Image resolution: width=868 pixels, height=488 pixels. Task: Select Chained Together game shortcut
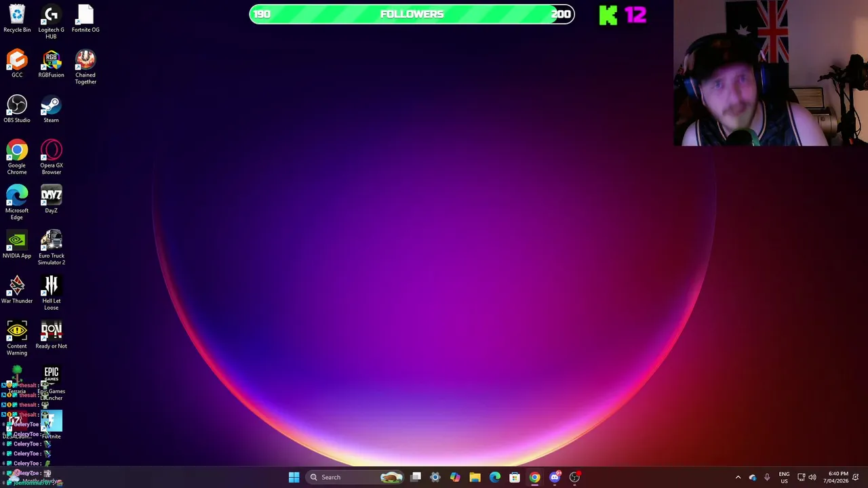click(x=85, y=67)
